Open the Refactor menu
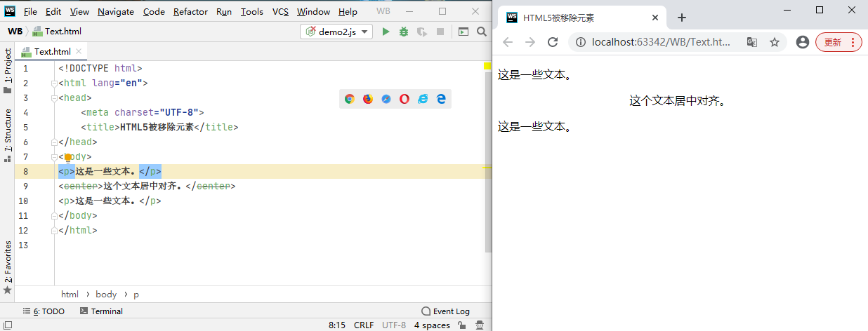868x331 pixels. tap(190, 12)
